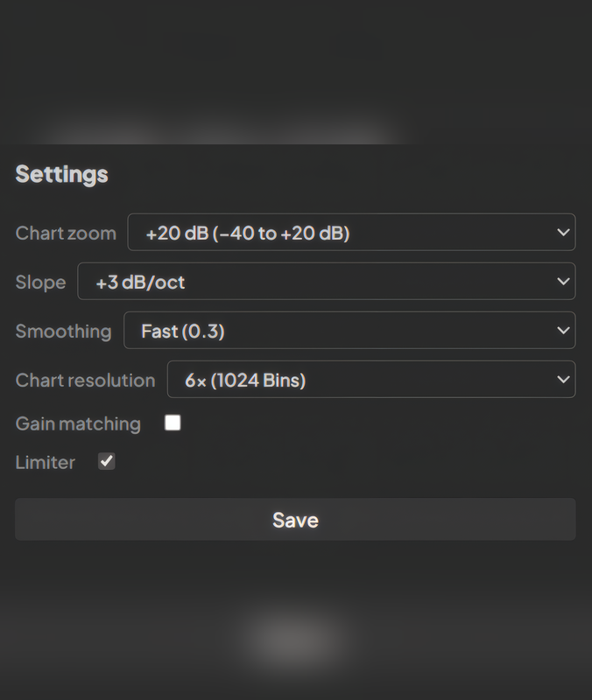592x700 pixels.
Task: Click the Settings heading
Action: [x=60, y=174]
